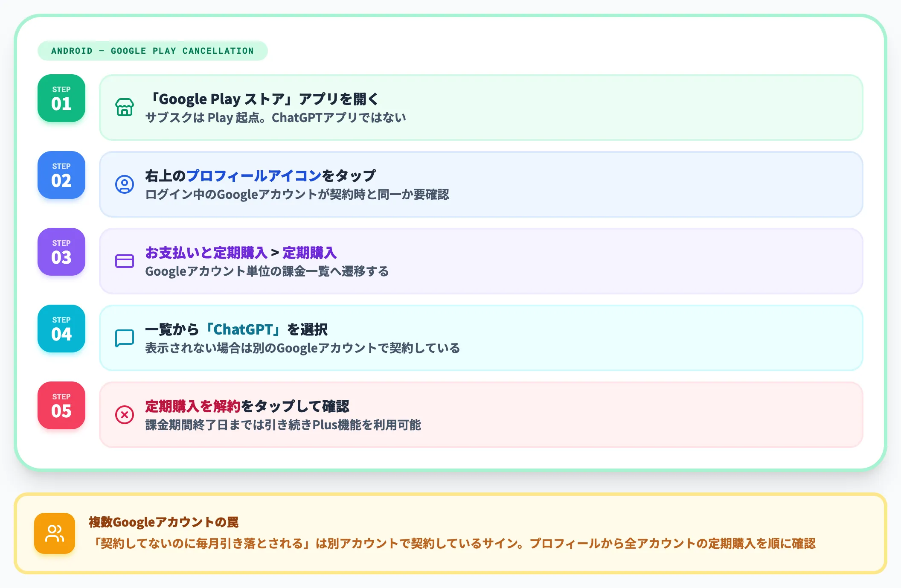Image resolution: width=901 pixels, height=588 pixels.
Task: Click the chat bubble icon in step 04
Action: (x=125, y=338)
